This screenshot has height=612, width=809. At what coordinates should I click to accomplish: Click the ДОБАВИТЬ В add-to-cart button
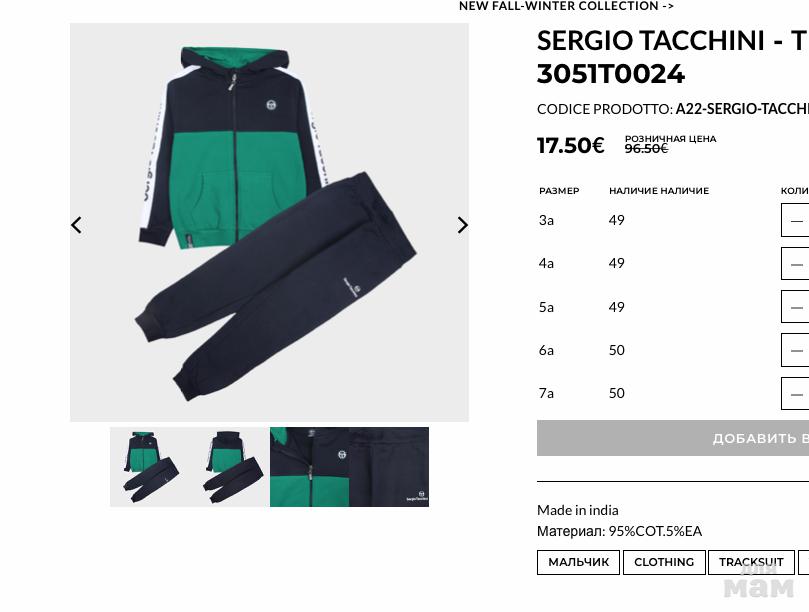673,438
